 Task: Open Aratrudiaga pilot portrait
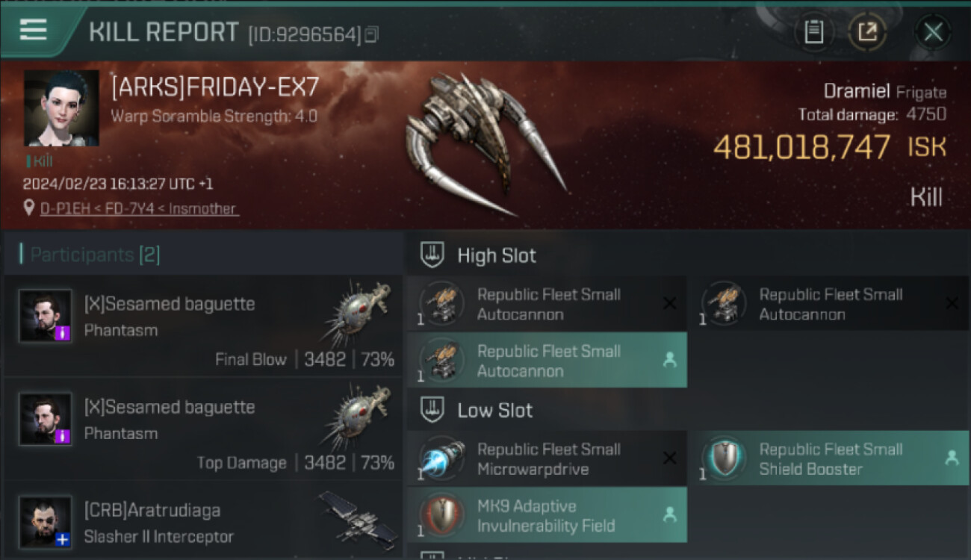(46, 522)
